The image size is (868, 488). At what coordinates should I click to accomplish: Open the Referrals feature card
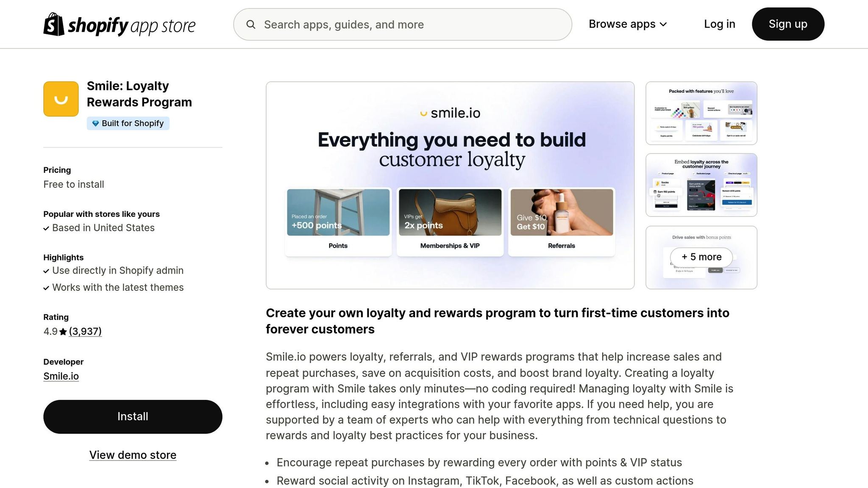coord(561,222)
